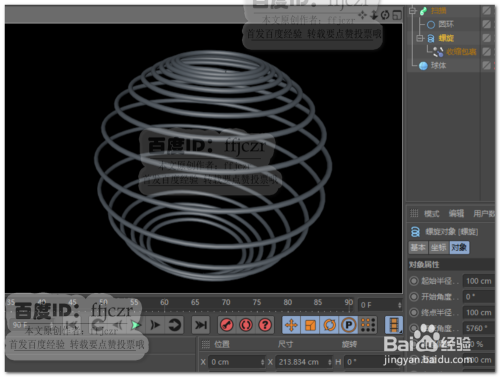Click the viewport pan (move camera) icon
Viewport: 500px width, 377px height.
coord(362,15)
